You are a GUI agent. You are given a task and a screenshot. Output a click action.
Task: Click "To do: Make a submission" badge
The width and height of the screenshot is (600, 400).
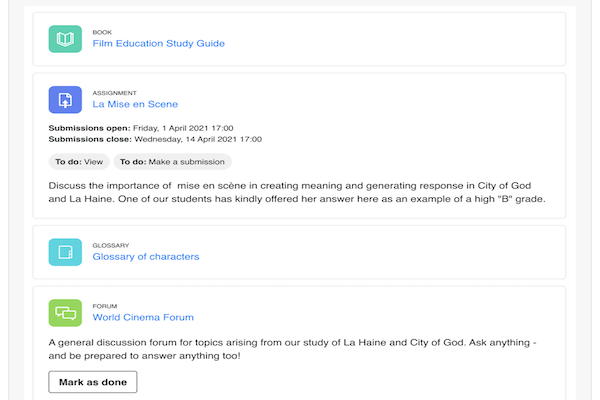pos(172,161)
